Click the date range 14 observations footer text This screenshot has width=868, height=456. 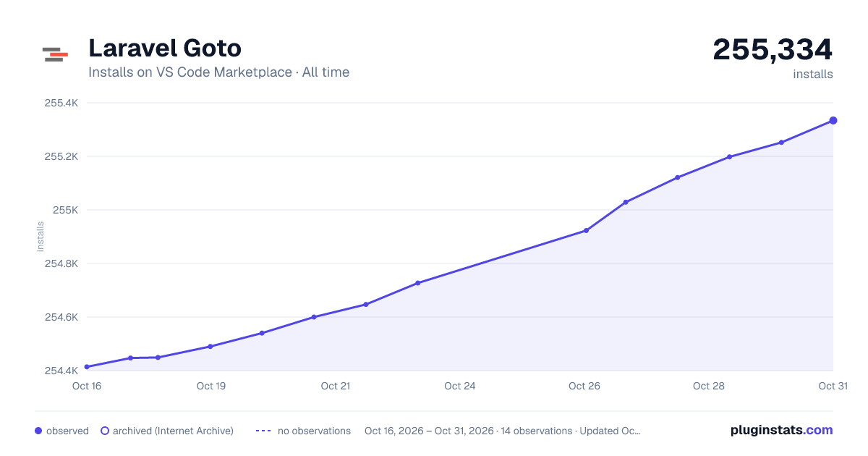click(503, 431)
